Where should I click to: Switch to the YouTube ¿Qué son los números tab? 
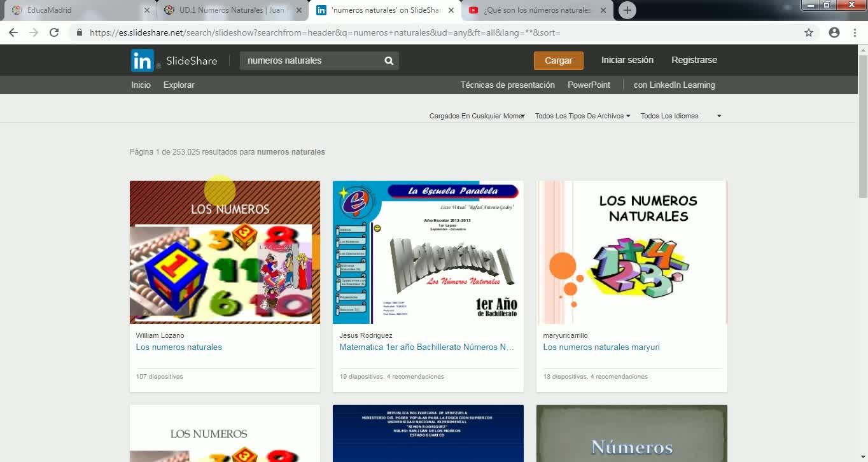(538, 10)
